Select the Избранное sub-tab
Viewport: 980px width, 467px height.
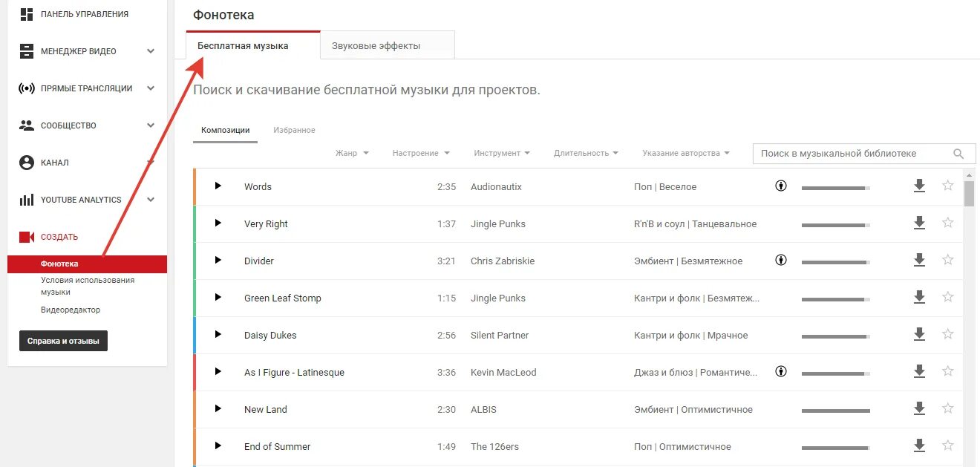click(294, 130)
